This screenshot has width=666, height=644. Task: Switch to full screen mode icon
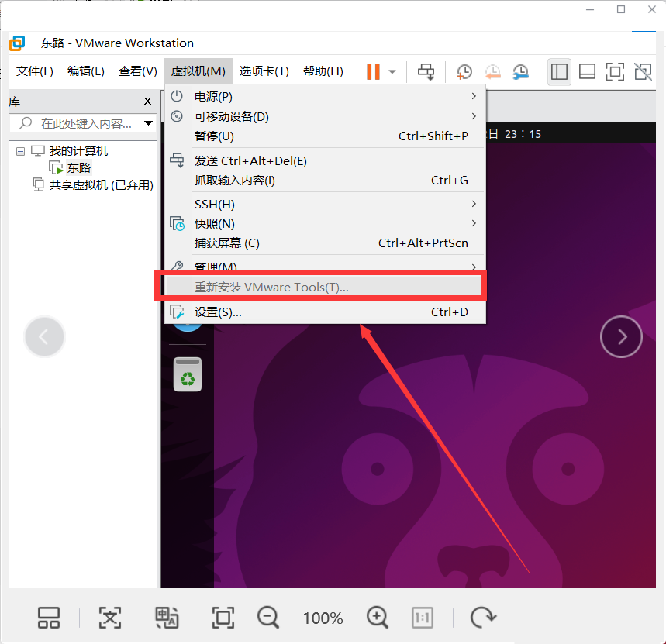[615, 71]
